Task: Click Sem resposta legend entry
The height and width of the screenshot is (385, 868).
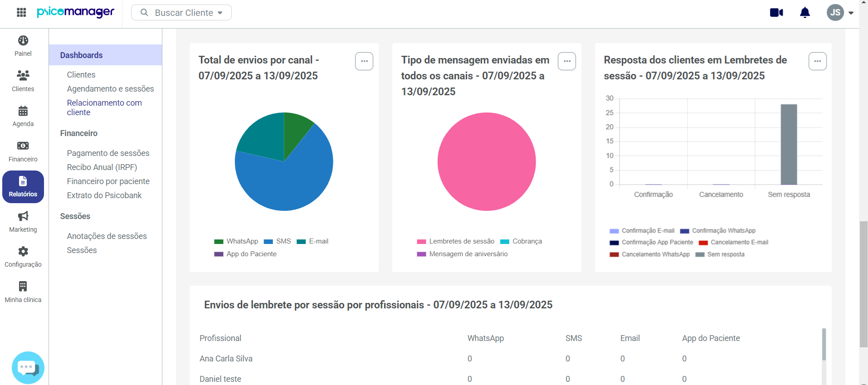Action: 720,254
